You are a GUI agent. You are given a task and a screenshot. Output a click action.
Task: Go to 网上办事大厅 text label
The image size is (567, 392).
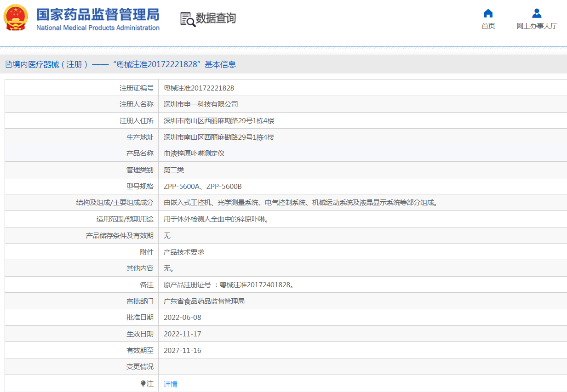coord(536,26)
